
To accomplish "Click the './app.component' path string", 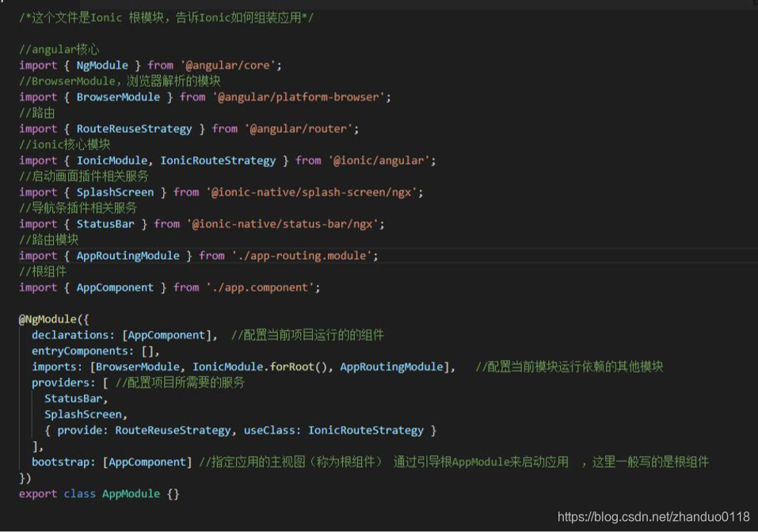I will [260, 287].
